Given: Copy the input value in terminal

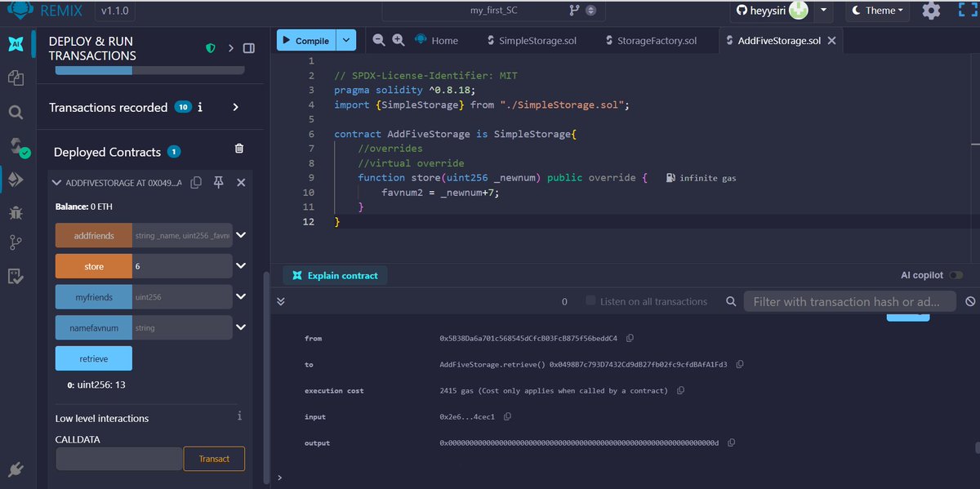Looking at the screenshot, I should (x=507, y=416).
